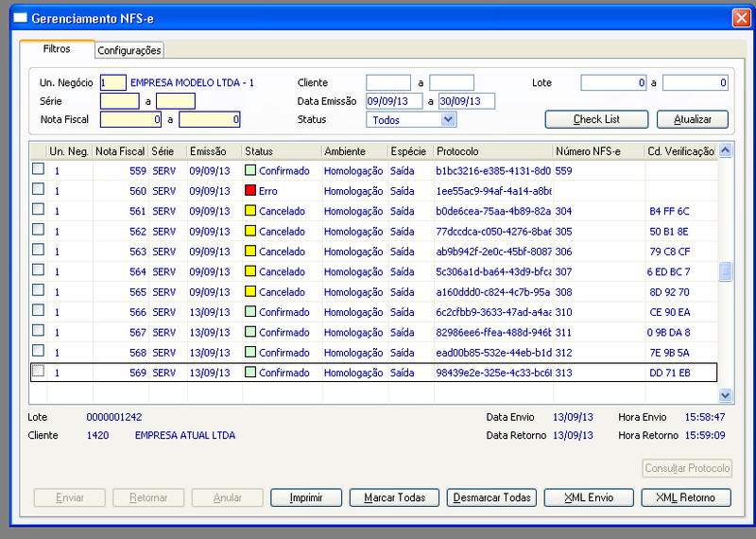Click verification code DD 71 EB
This screenshot has width=756, height=539.
click(670, 373)
